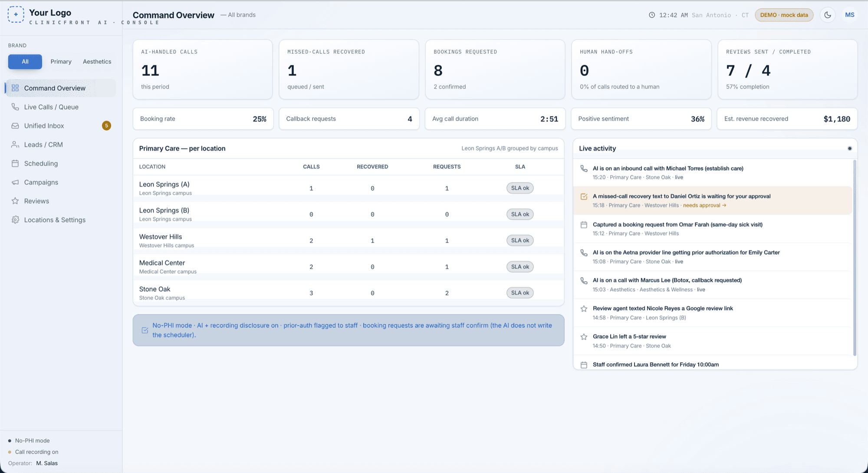Image resolution: width=868 pixels, height=473 pixels.
Task: Select the All brand filter
Action: [x=25, y=62]
